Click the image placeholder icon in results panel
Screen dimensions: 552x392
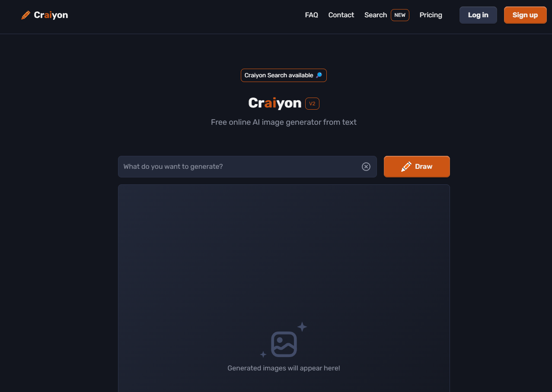click(284, 344)
